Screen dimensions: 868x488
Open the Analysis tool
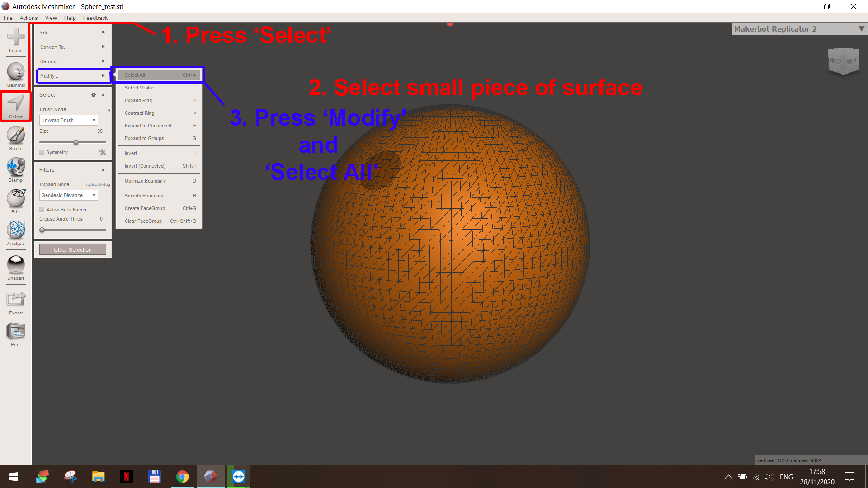pos(16,233)
